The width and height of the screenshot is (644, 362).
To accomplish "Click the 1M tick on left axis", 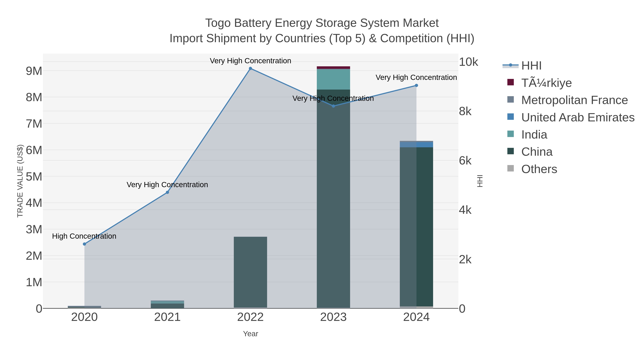I will tap(34, 282).
